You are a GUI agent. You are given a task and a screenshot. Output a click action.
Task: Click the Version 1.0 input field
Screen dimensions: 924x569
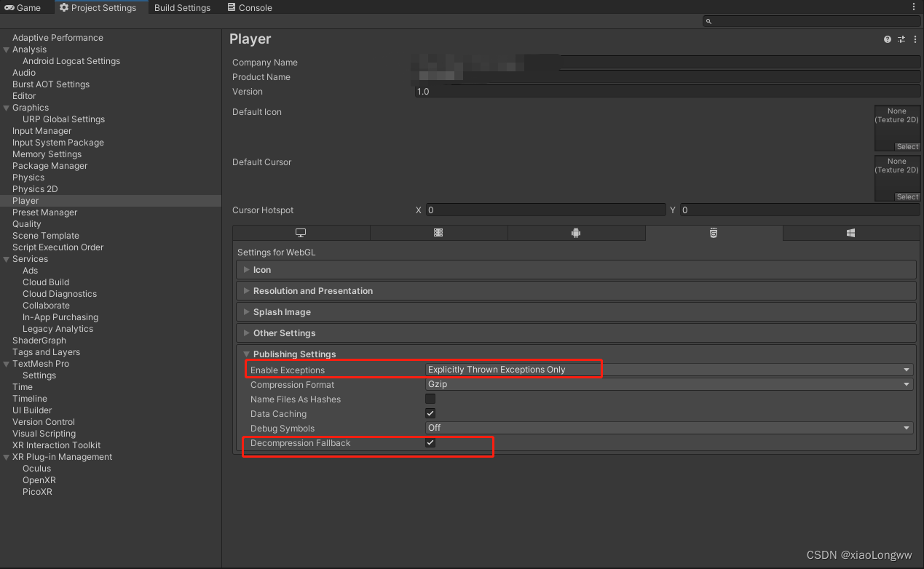[667, 92]
